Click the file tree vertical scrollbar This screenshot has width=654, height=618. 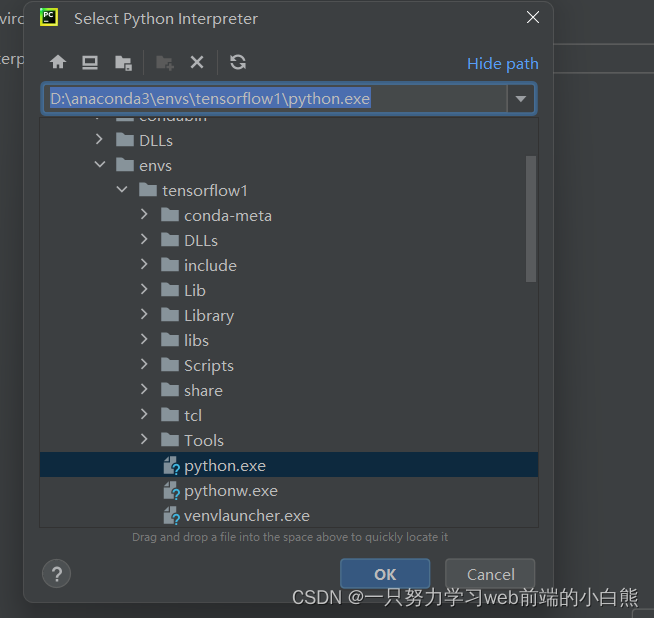[x=531, y=219]
